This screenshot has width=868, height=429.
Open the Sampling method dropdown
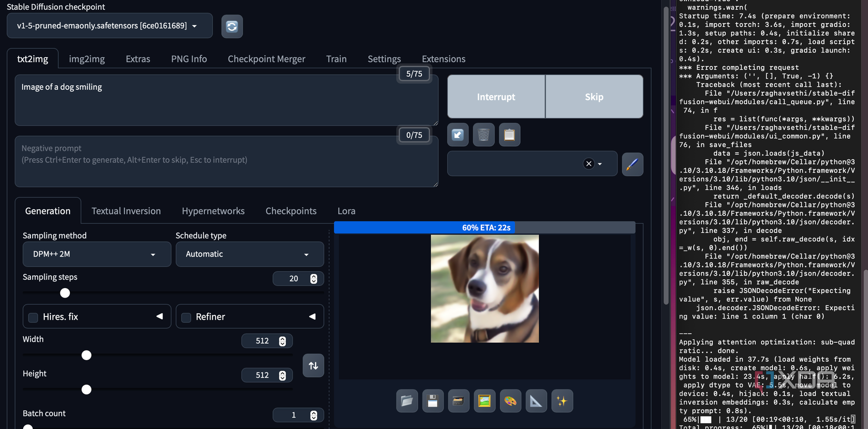click(97, 254)
